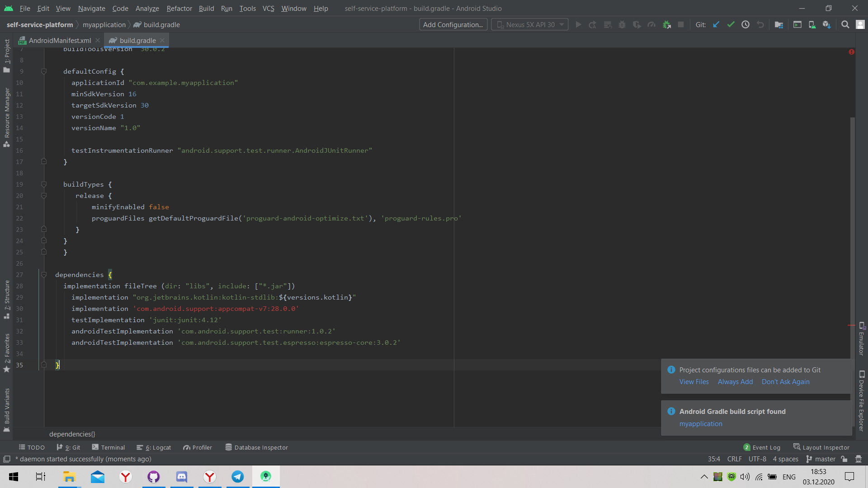The height and width of the screenshot is (488, 868).
Task: Toggle the Favorites side panel
Action: tap(7, 353)
